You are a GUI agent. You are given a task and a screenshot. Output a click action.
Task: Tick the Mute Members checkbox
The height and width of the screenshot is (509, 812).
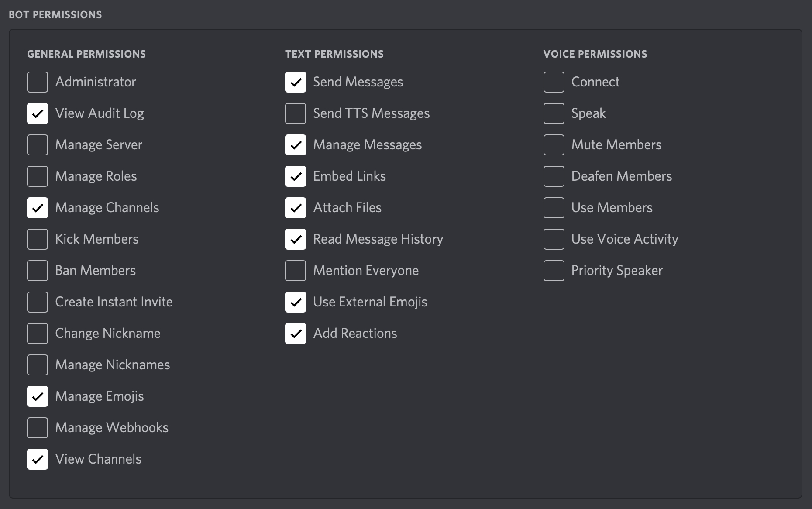554,145
